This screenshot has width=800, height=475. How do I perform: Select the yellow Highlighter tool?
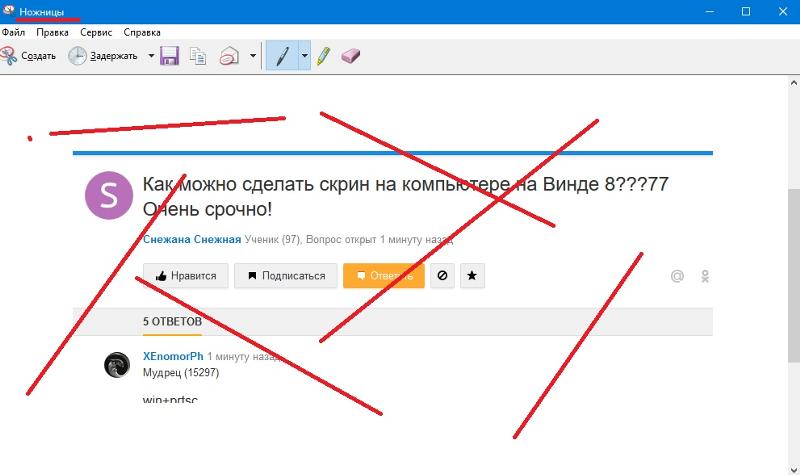click(x=323, y=56)
